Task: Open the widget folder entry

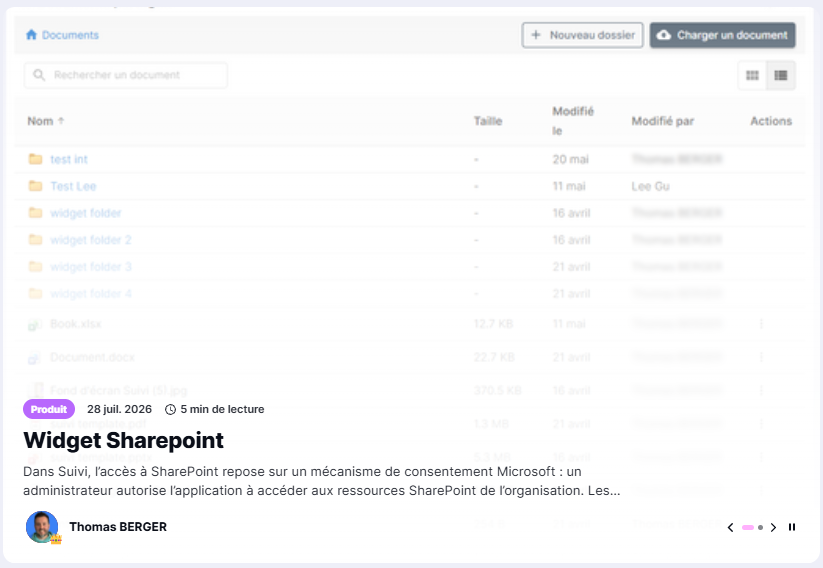Action: coord(86,213)
